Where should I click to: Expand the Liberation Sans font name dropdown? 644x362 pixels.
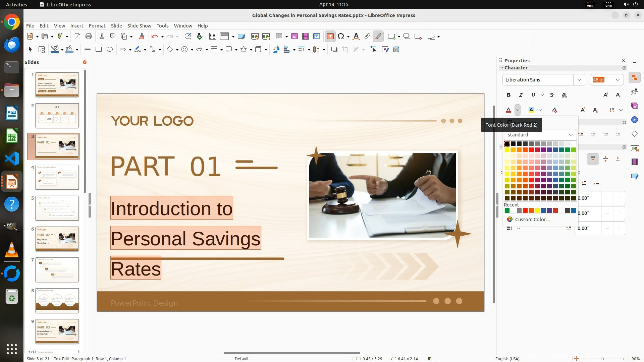[x=579, y=80]
